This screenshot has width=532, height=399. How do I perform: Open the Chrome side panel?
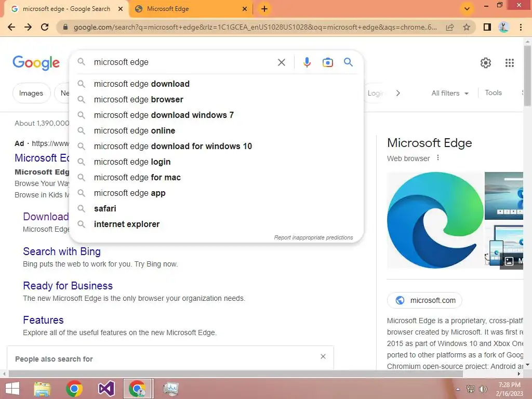(x=487, y=27)
